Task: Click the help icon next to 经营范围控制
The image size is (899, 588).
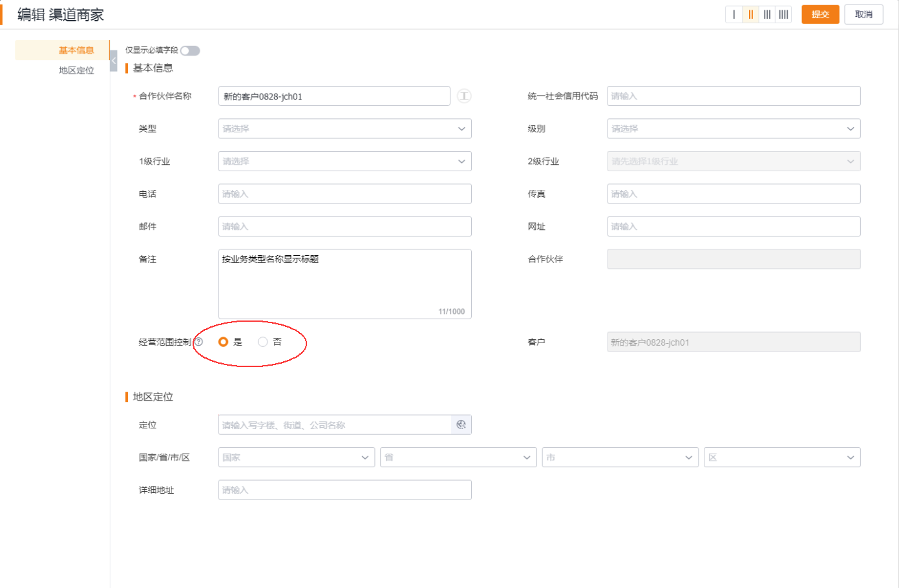Action: click(199, 342)
